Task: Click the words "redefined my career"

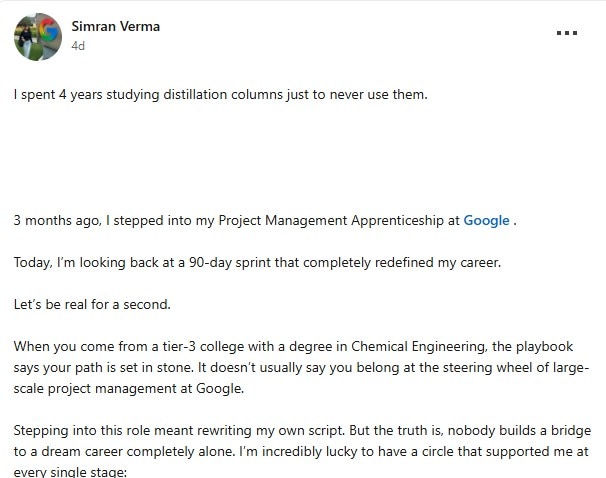Action: point(438,262)
